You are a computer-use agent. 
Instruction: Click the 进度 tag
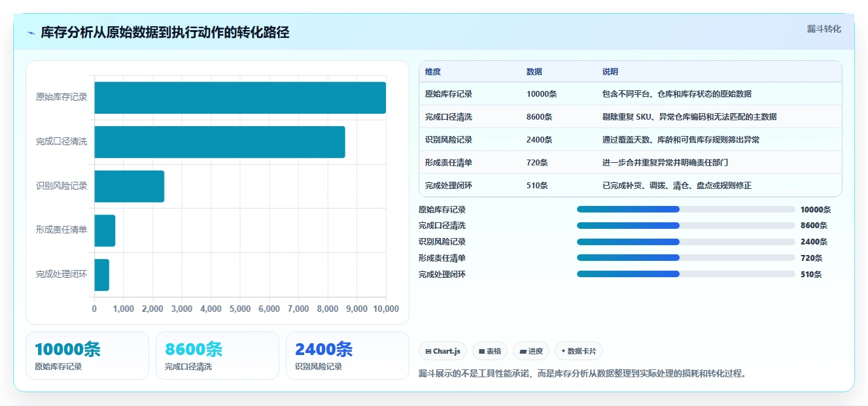(x=531, y=351)
